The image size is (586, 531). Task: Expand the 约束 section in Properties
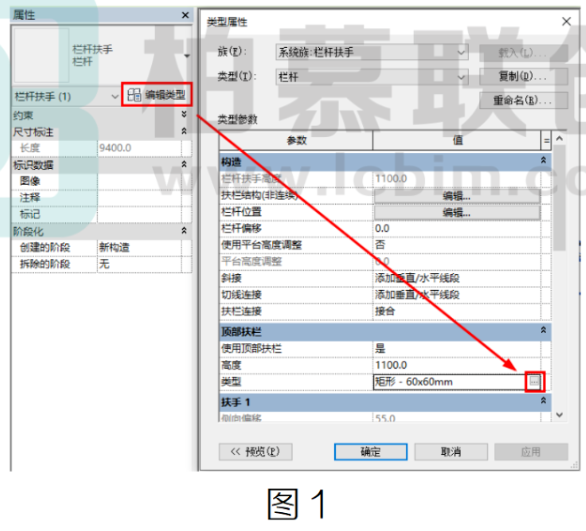pos(184,114)
